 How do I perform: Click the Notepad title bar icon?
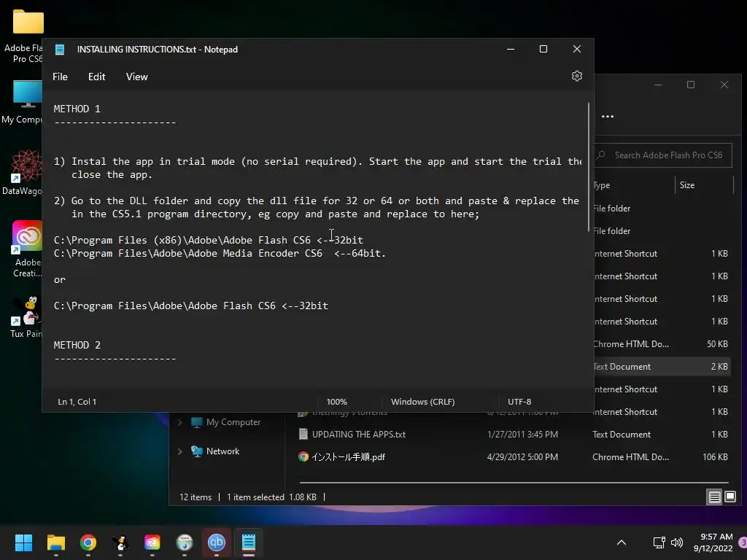tap(60, 49)
